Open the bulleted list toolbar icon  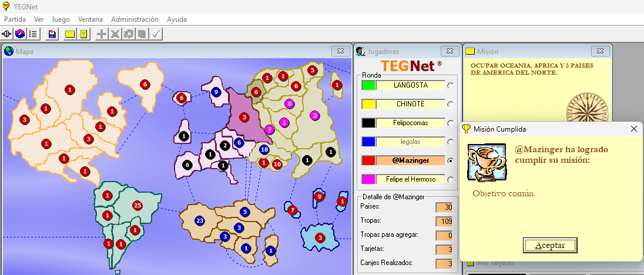tap(33, 34)
